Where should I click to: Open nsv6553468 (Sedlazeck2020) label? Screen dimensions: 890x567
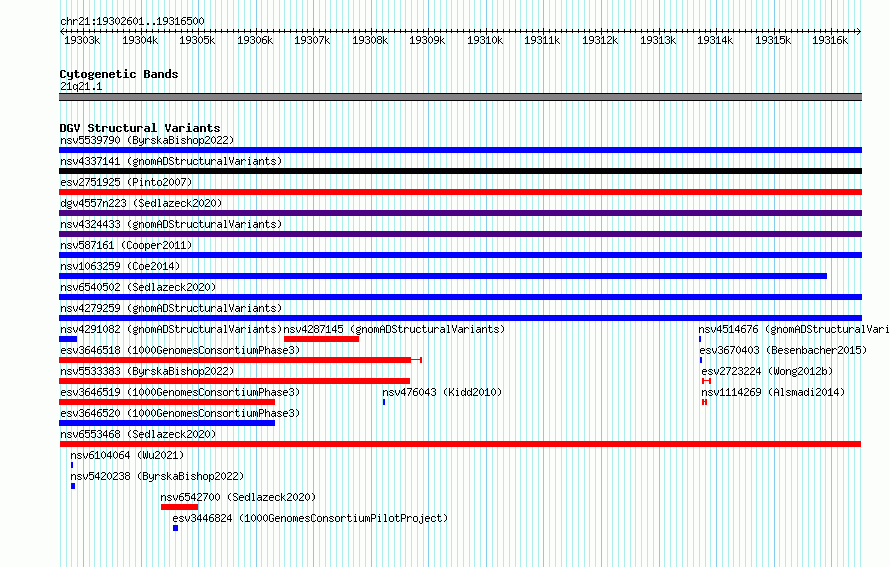click(x=138, y=434)
